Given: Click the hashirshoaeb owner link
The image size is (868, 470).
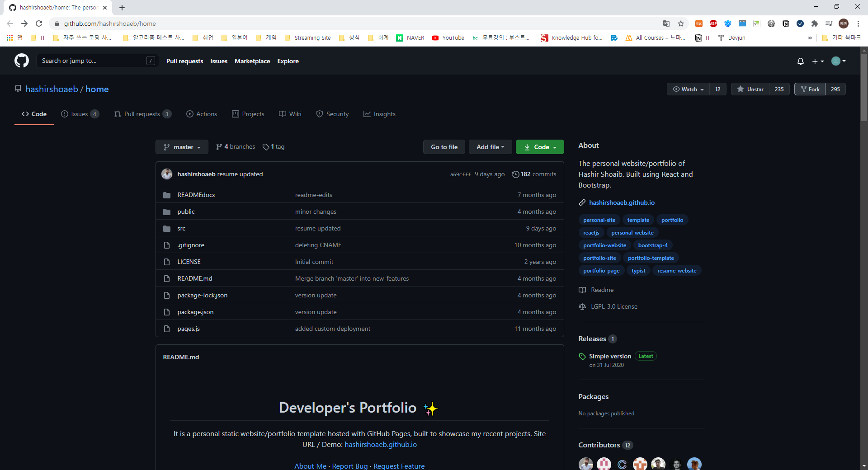Looking at the screenshot, I should (x=52, y=89).
